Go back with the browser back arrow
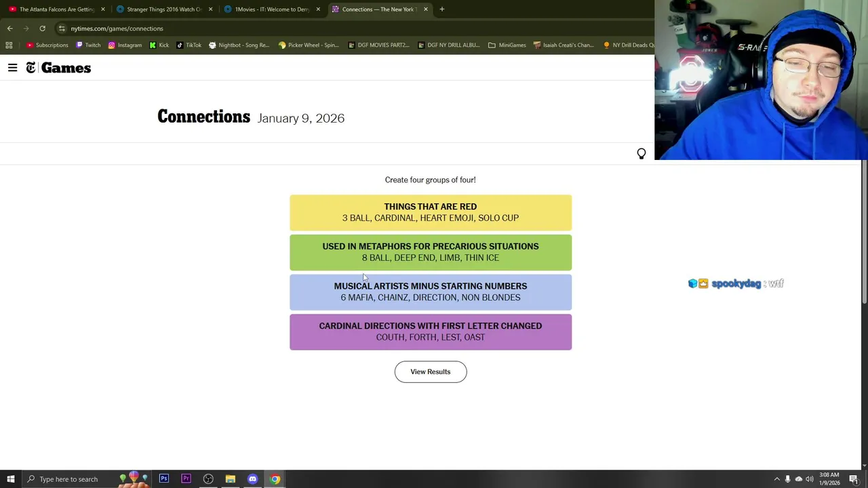868x488 pixels. coord(9,28)
